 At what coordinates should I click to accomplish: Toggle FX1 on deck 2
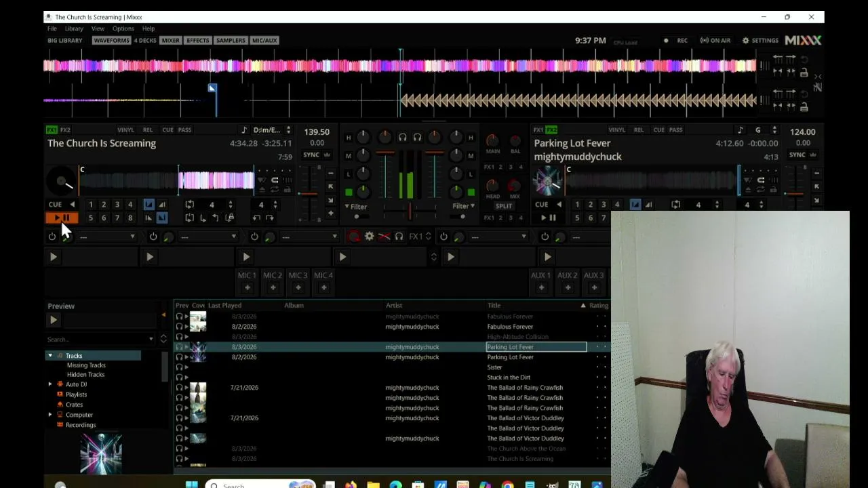pos(538,130)
